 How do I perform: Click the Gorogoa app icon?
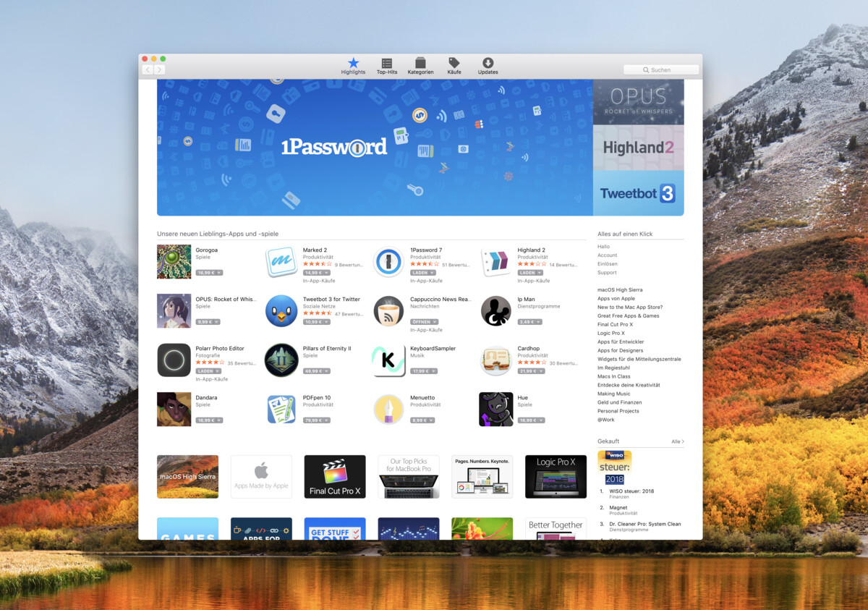[174, 262]
